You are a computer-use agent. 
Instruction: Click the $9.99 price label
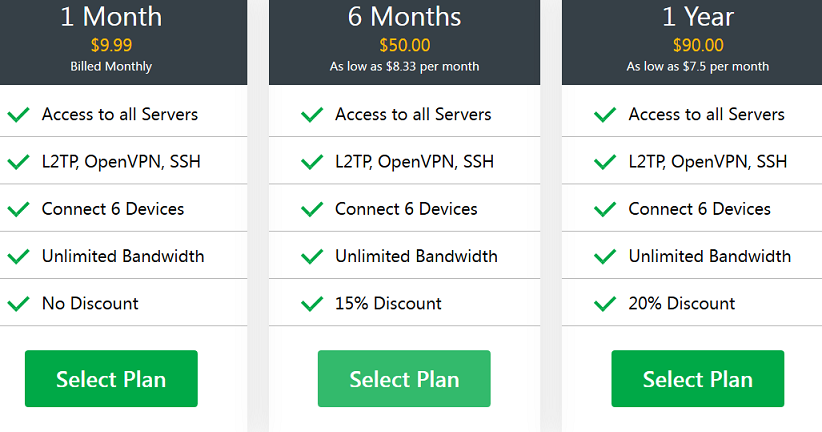click(x=111, y=45)
